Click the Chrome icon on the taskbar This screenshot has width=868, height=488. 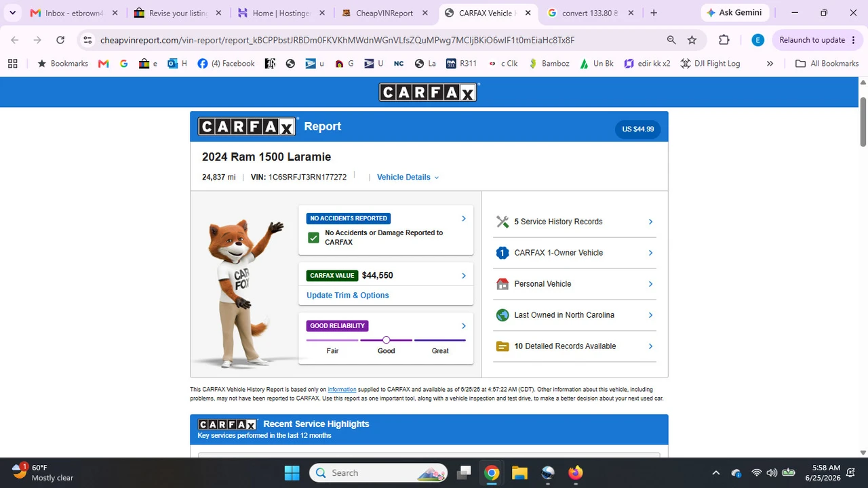coord(492,472)
